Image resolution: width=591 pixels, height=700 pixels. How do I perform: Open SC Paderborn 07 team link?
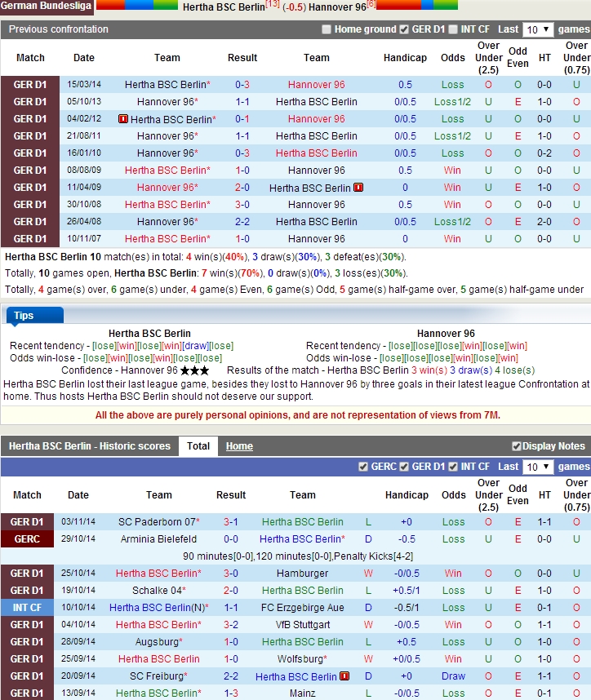[x=158, y=521]
